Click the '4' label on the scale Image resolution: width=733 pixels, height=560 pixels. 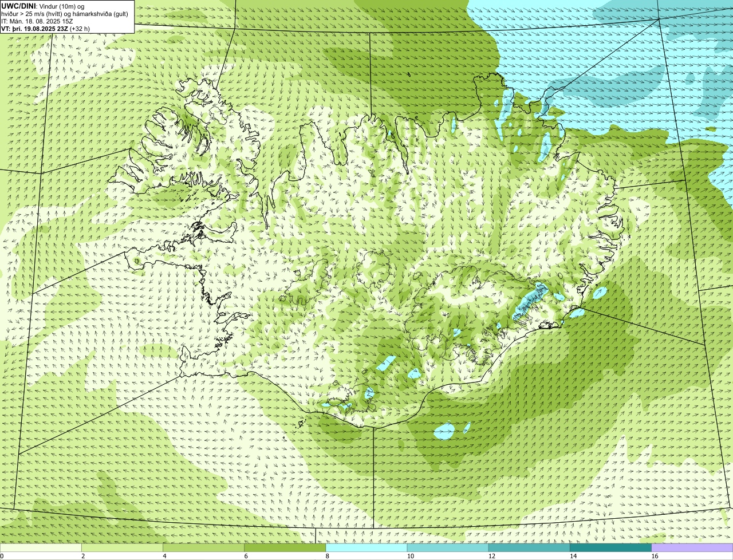pyautogui.click(x=164, y=556)
